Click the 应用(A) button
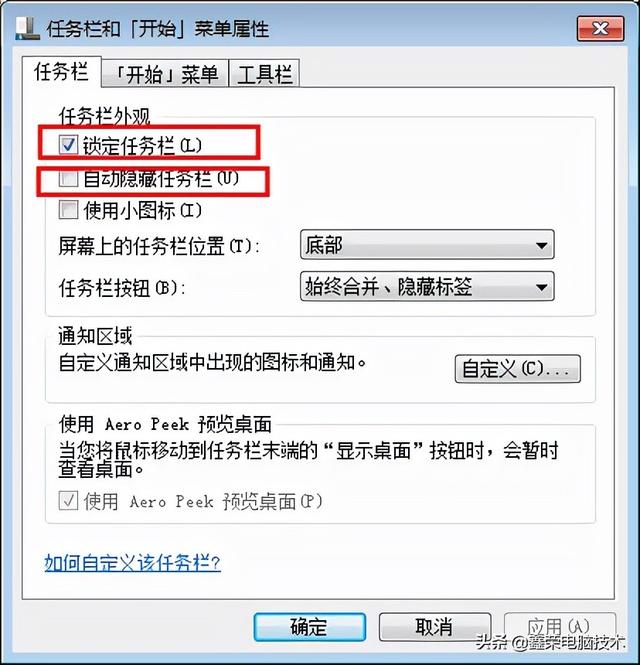640x665 pixels. click(559, 626)
